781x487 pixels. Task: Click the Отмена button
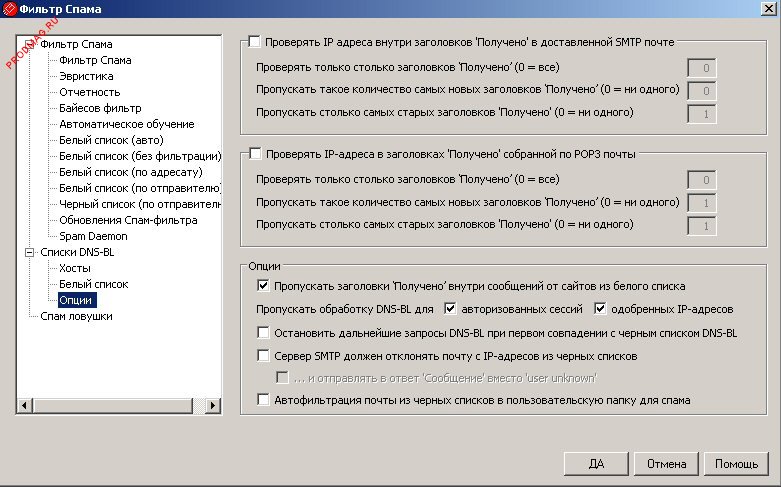pyautogui.click(x=665, y=464)
